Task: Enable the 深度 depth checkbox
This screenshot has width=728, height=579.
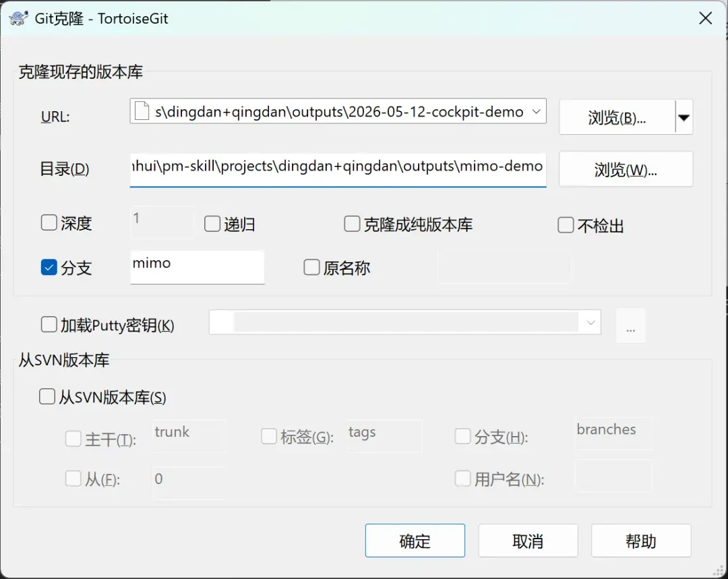Action: pos(49,223)
